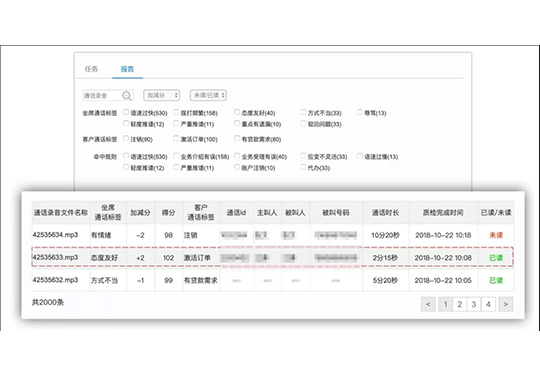540x376 pixels.
Task: Check 轻度推诿(12) under 命中规则
Action: click(x=126, y=167)
